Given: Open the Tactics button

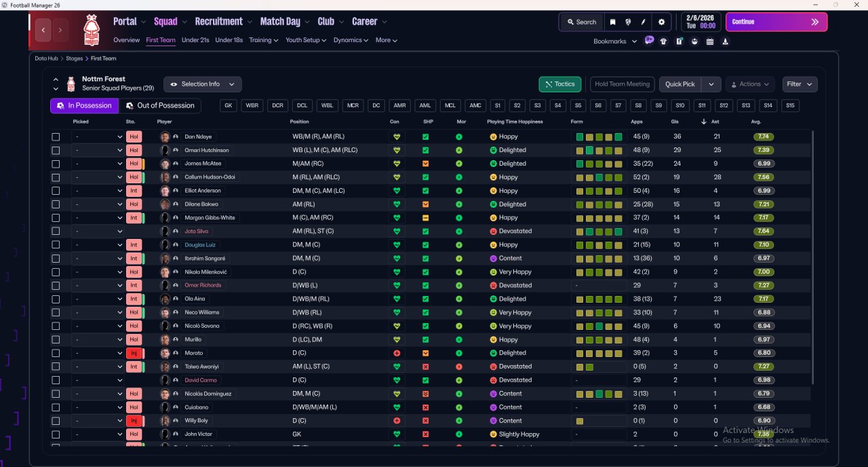Looking at the screenshot, I should [x=559, y=84].
